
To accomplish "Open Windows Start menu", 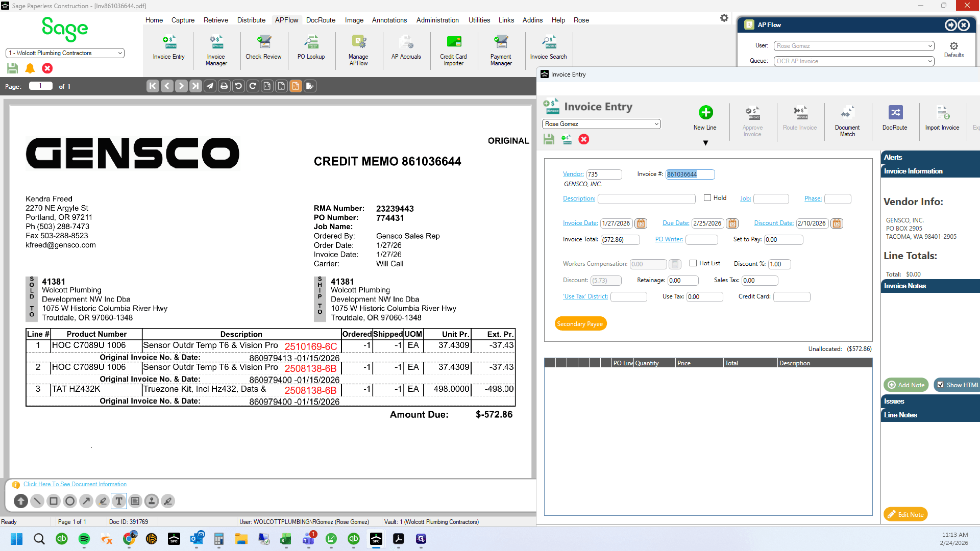I will 17,539.
